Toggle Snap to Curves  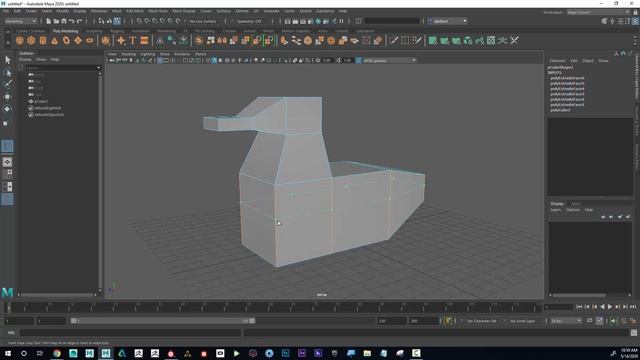(147, 21)
